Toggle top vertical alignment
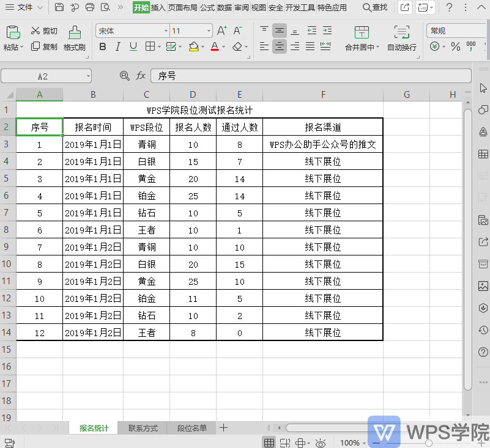The image size is (490, 448). pos(264,31)
